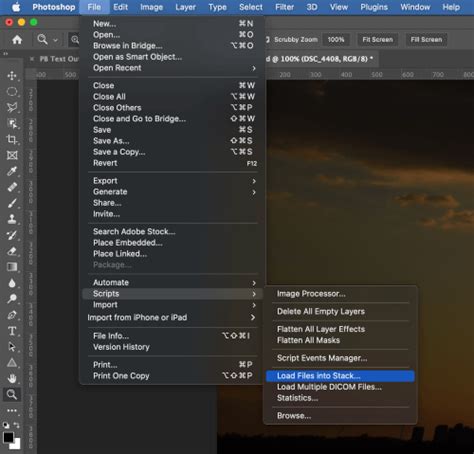Viewport: 474px width, 454px height.
Task: Select the Healing Brush tool
Action: coord(12,187)
